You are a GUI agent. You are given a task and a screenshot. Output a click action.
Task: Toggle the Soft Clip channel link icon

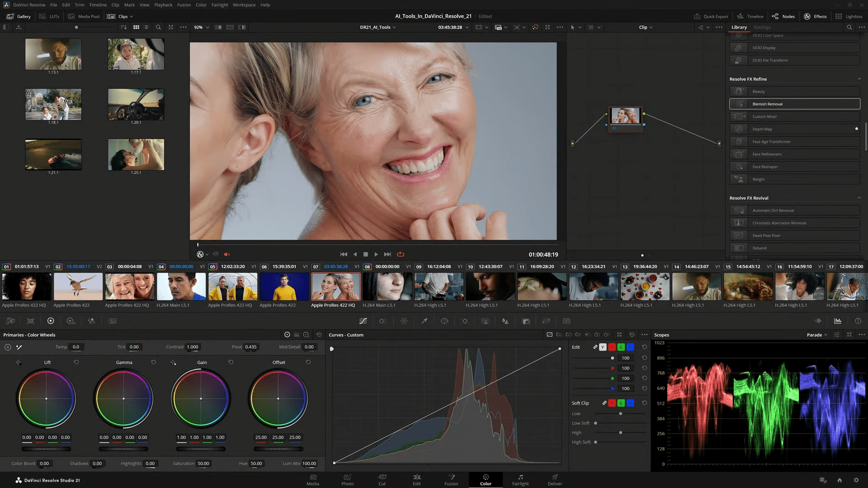(604, 403)
